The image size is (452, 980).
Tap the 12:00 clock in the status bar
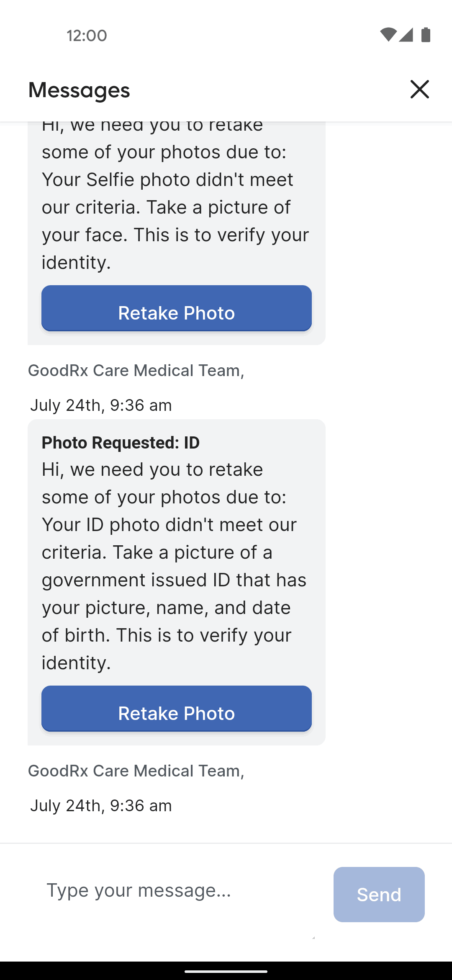pyautogui.click(x=87, y=36)
